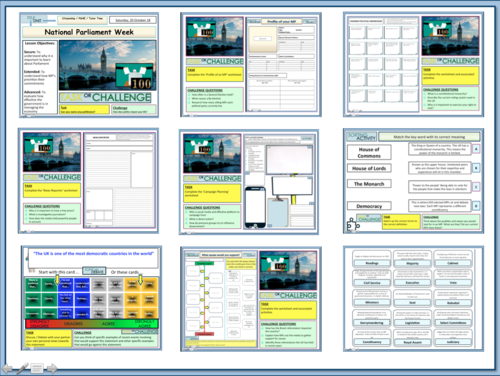
Task: Click the 100 badge on title slide photo
Action: pyautogui.click(x=135, y=77)
